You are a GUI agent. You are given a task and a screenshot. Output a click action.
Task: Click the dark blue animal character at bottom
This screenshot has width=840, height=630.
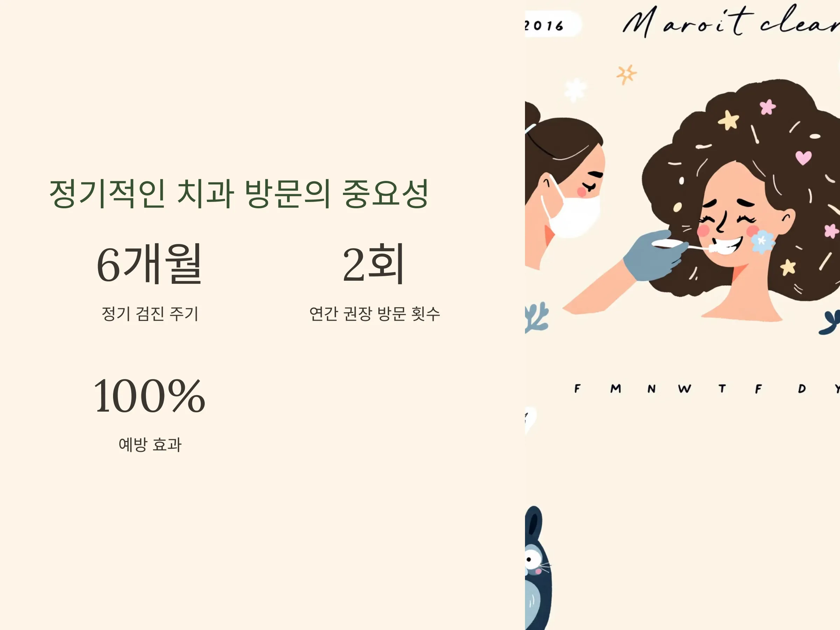(538, 568)
